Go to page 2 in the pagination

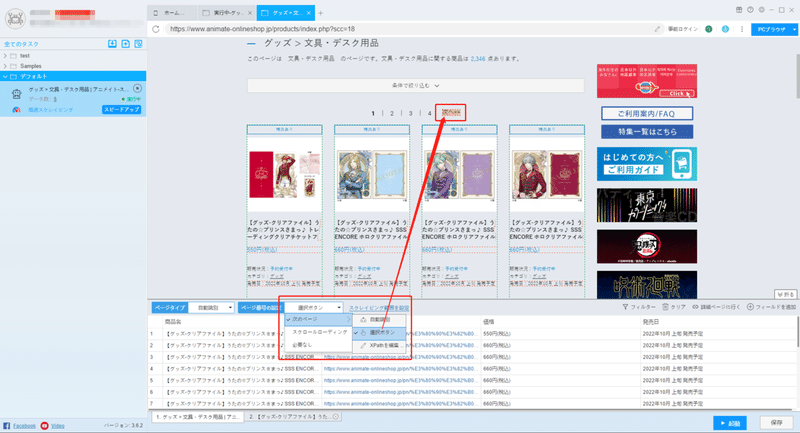click(x=392, y=113)
